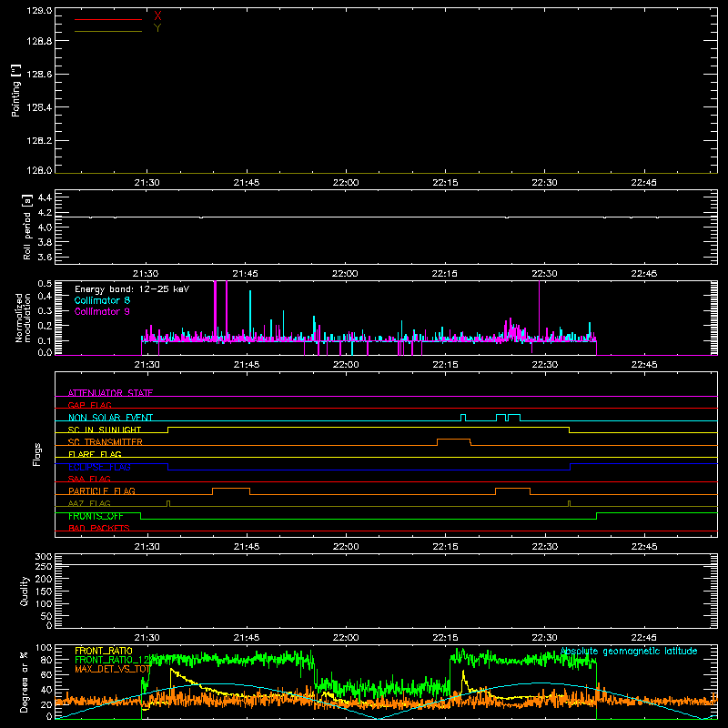Click the olive Y legend line sample

click(108, 31)
